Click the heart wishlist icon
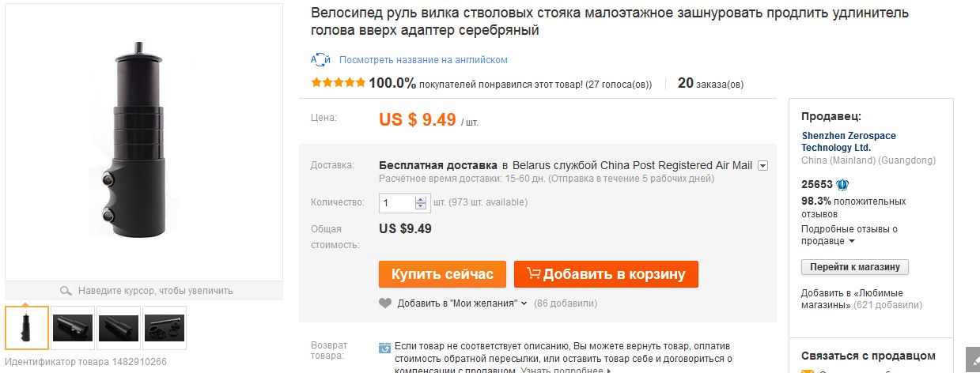980x373 pixels. click(x=385, y=303)
